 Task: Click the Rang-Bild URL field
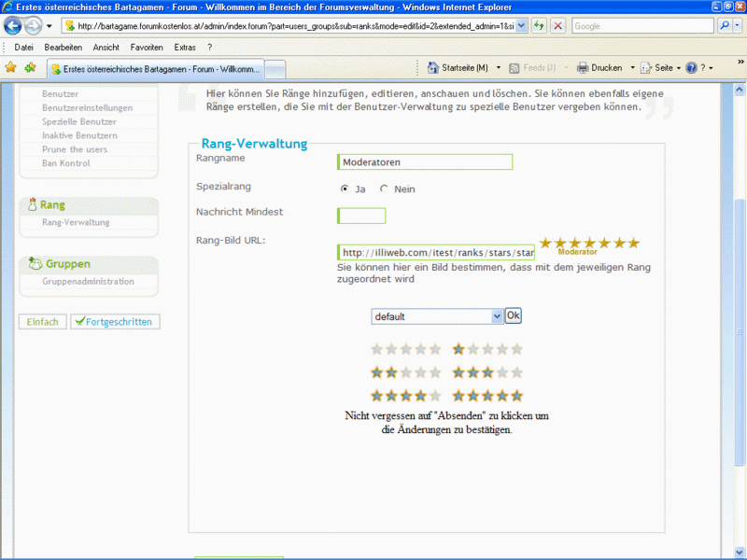pos(436,252)
